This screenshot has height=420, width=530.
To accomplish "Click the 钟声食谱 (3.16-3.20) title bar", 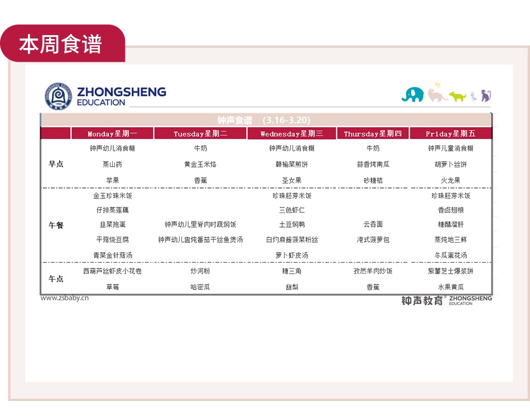I will tap(266, 120).
